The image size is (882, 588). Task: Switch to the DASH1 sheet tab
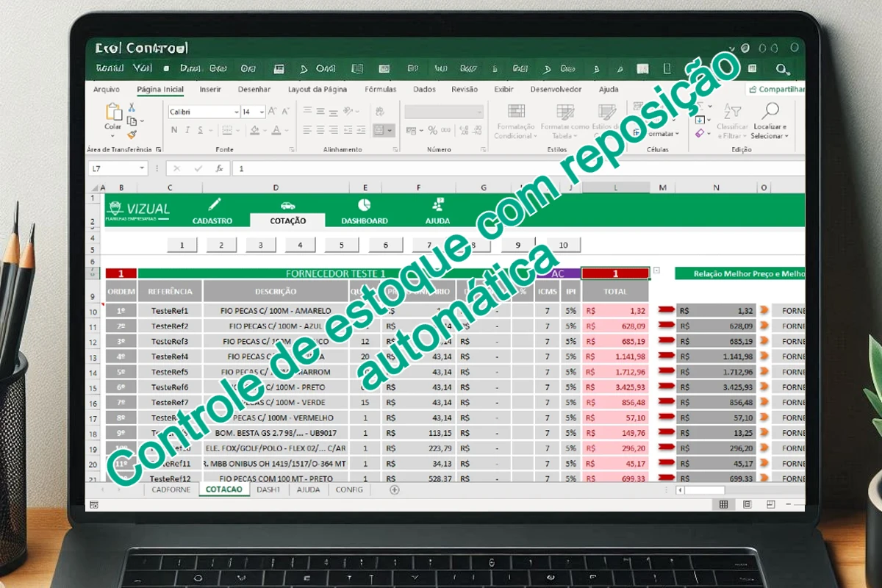click(x=269, y=490)
